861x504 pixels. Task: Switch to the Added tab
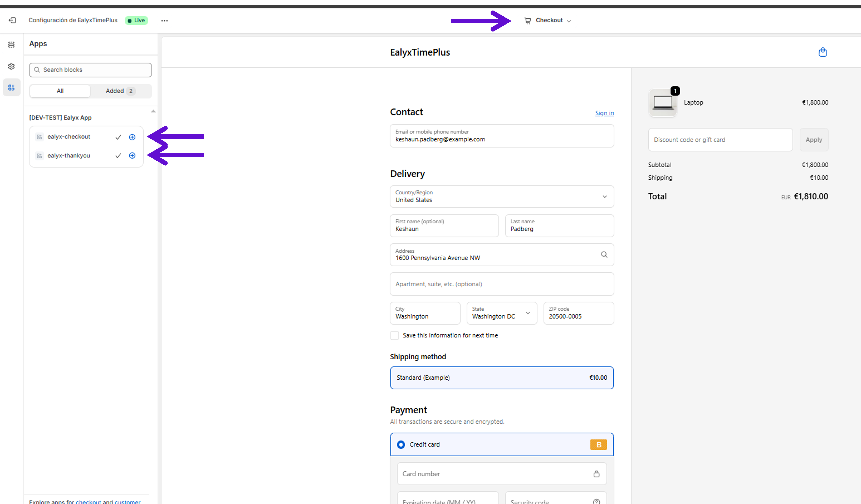click(x=120, y=91)
